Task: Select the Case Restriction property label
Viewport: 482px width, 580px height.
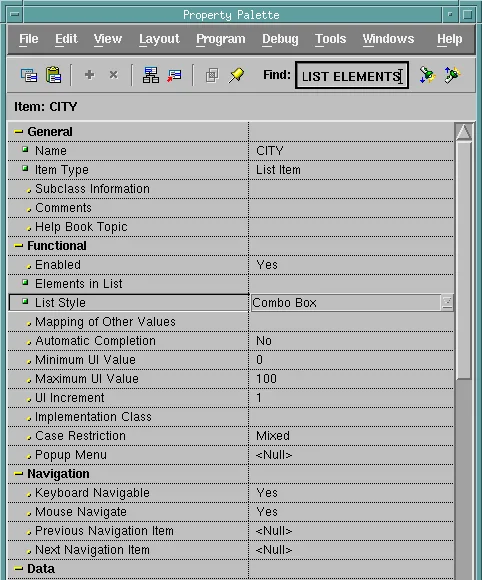Action: [x=80, y=436]
